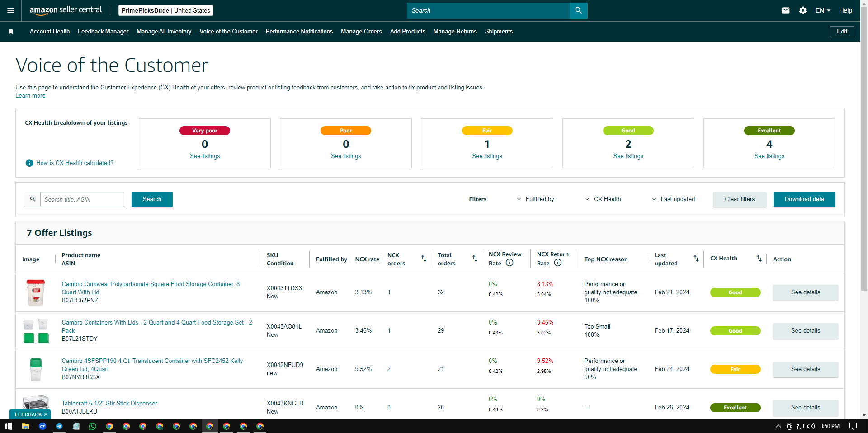Sort by NCX orders column arrows
868x433 pixels.
point(424,259)
